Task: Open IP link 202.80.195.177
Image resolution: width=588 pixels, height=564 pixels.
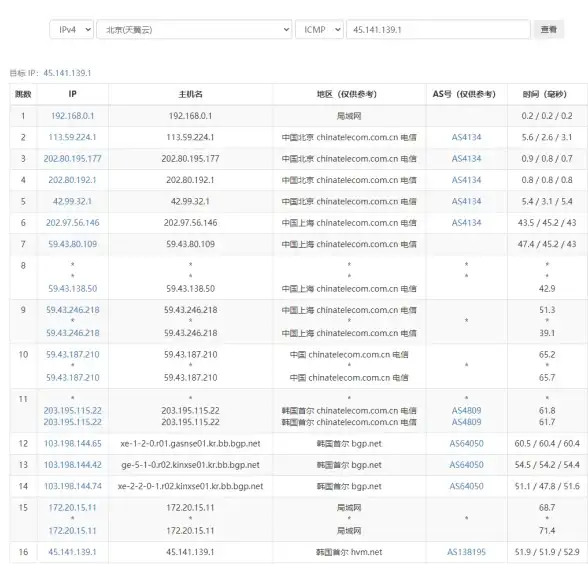Action: 73,159
